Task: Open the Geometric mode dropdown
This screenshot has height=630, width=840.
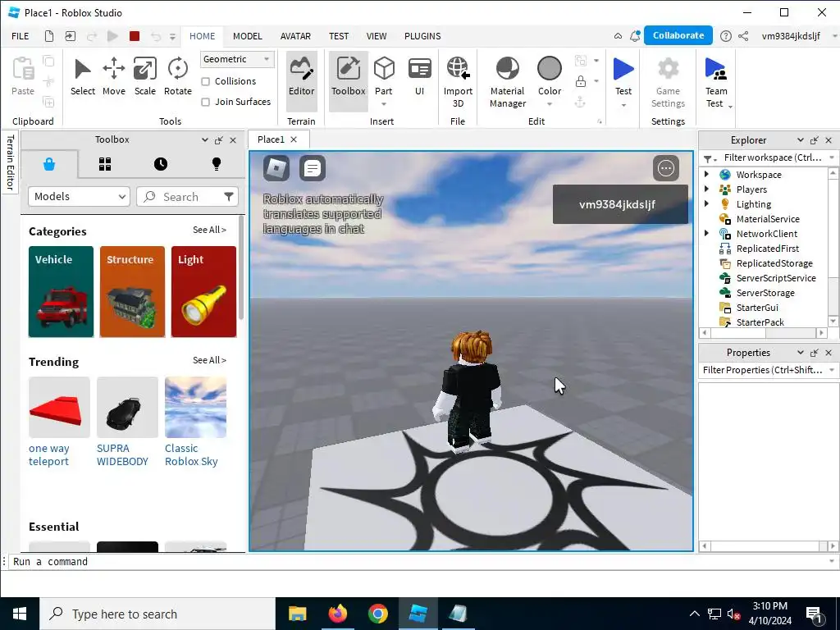Action: [237, 59]
